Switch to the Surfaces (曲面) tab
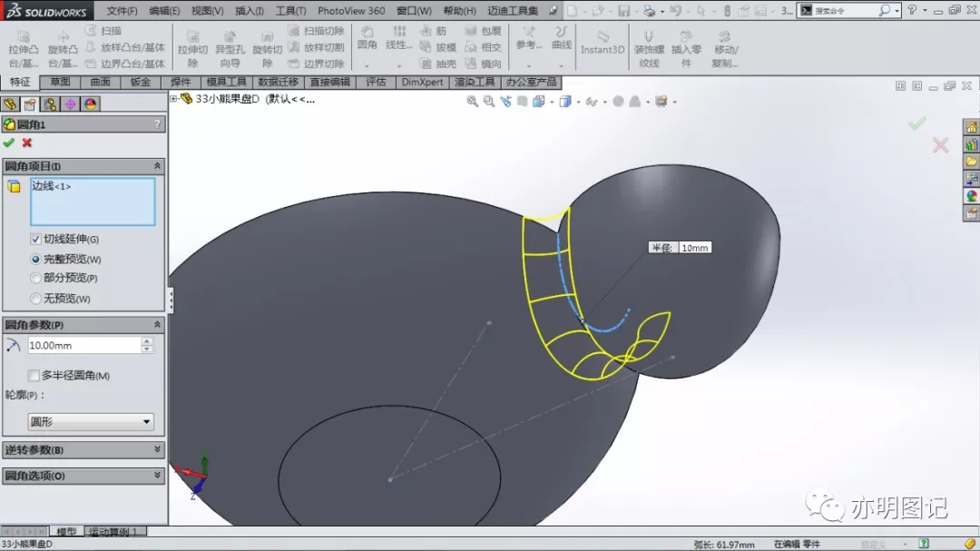Image resolution: width=980 pixels, height=551 pixels. tap(100, 82)
